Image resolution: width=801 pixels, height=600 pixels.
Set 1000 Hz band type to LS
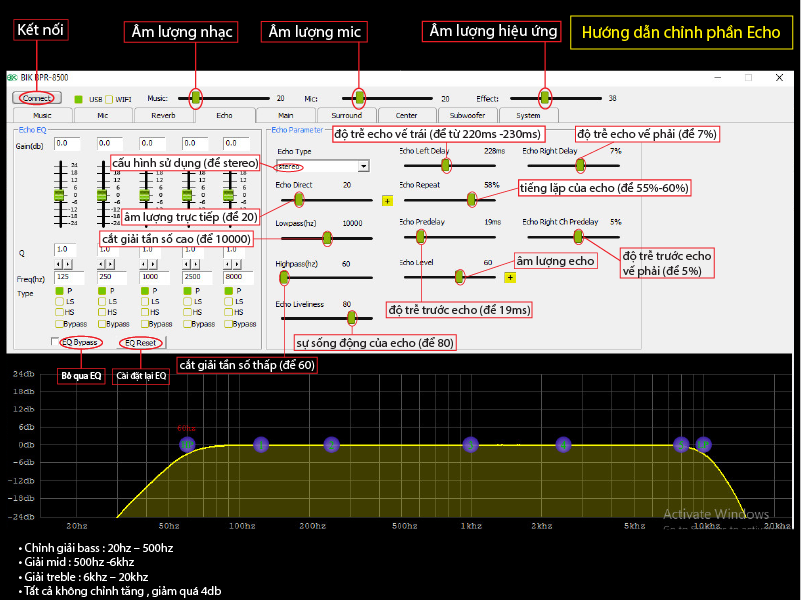145,301
